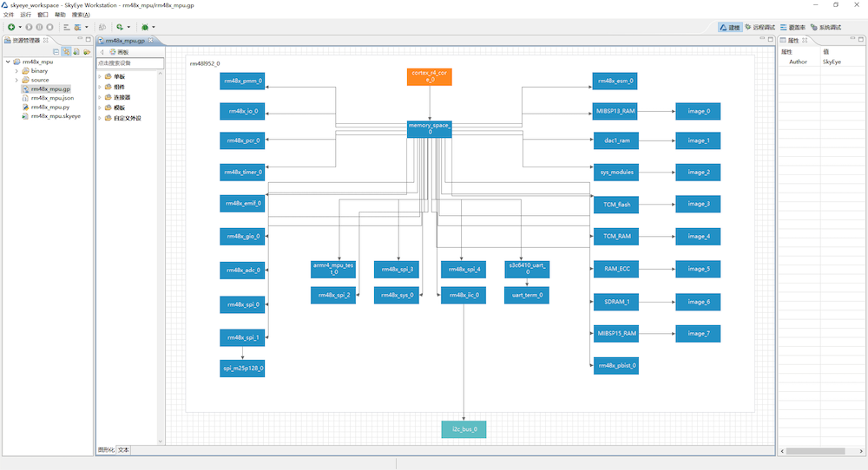Click the align-lines toolbar icon
Viewport: 868px width, 470px height.
(67, 27)
